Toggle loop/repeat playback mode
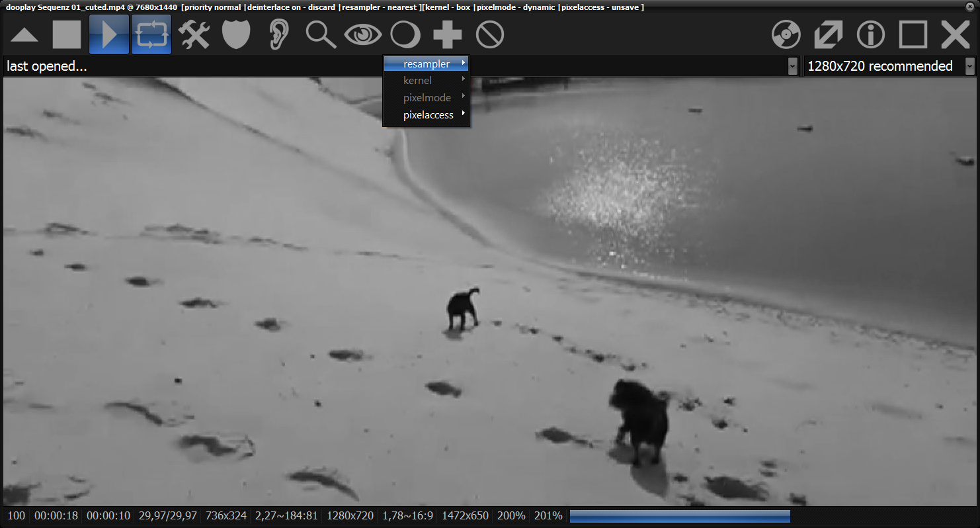This screenshot has height=528, width=980. pyautogui.click(x=151, y=34)
